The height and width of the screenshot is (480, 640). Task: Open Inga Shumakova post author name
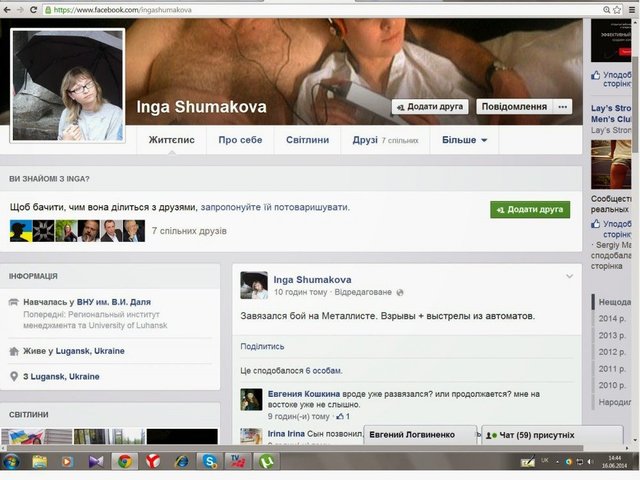[312, 280]
